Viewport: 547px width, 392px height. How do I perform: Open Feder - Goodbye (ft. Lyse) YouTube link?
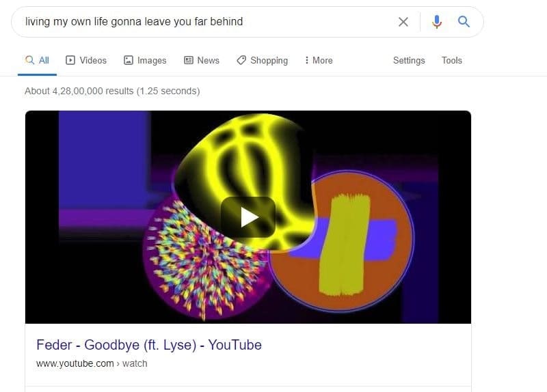149,345
